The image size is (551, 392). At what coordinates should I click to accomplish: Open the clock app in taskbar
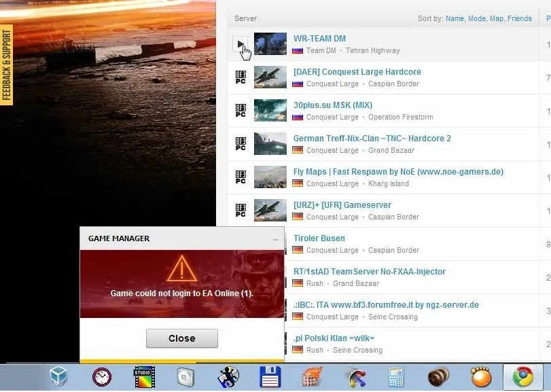pyautogui.click(x=102, y=377)
